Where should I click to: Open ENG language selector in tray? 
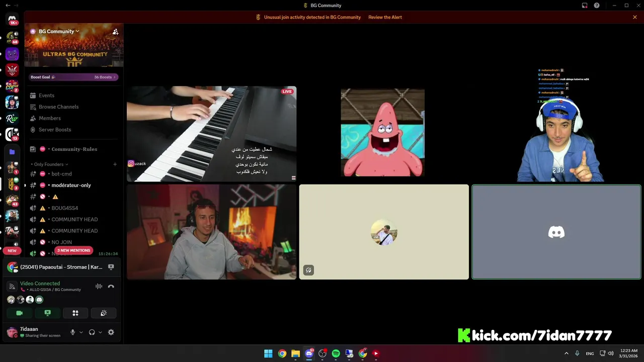point(590,353)
